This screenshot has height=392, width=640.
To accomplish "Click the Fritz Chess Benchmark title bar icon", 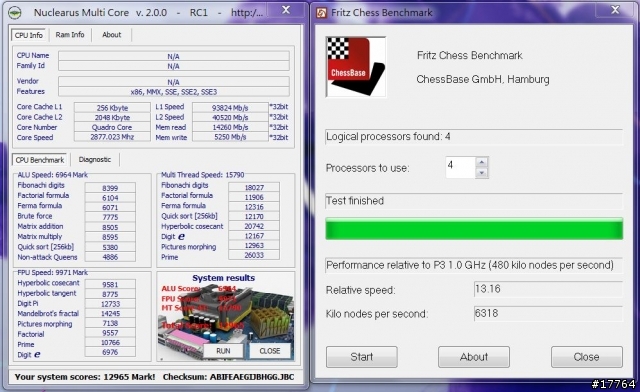I will click(322, 13).
